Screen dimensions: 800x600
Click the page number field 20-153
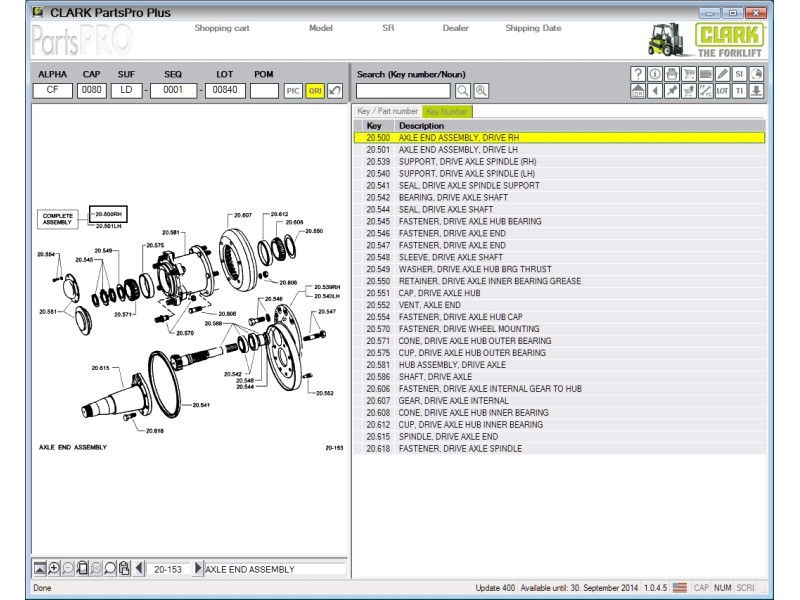[168, 569]
